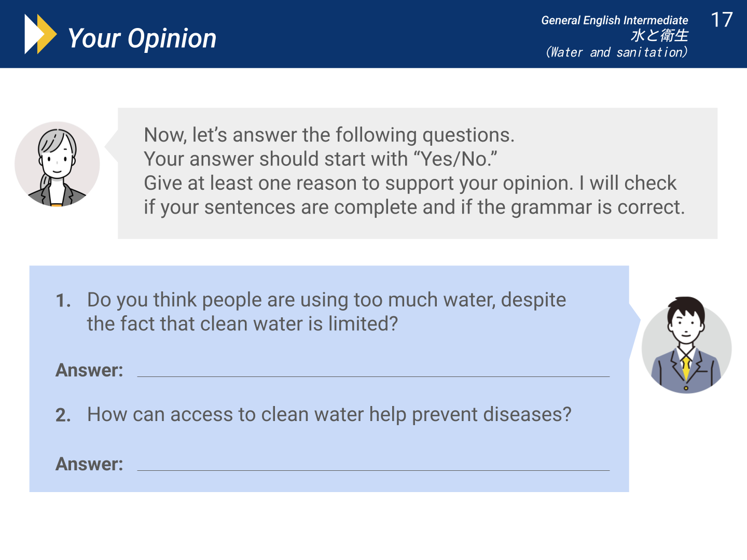The width and height of the screenshot is (747, 560).
Task: Click the second 'Answer:' label
Action: tap(89, 464)
